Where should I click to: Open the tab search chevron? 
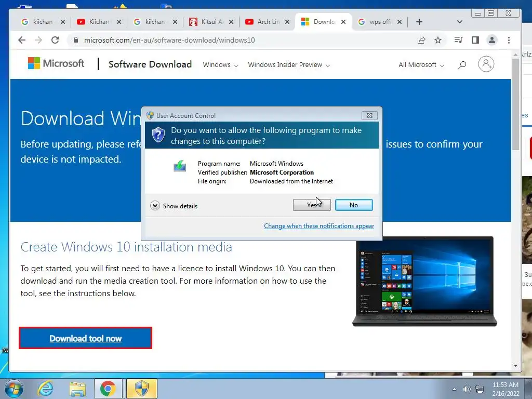pos(460,22)
